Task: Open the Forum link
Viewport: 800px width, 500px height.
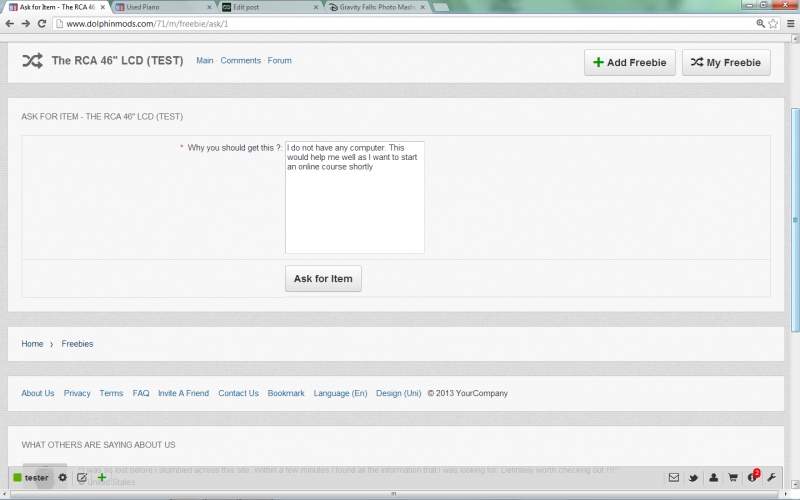Action: [x=280, y=60]
